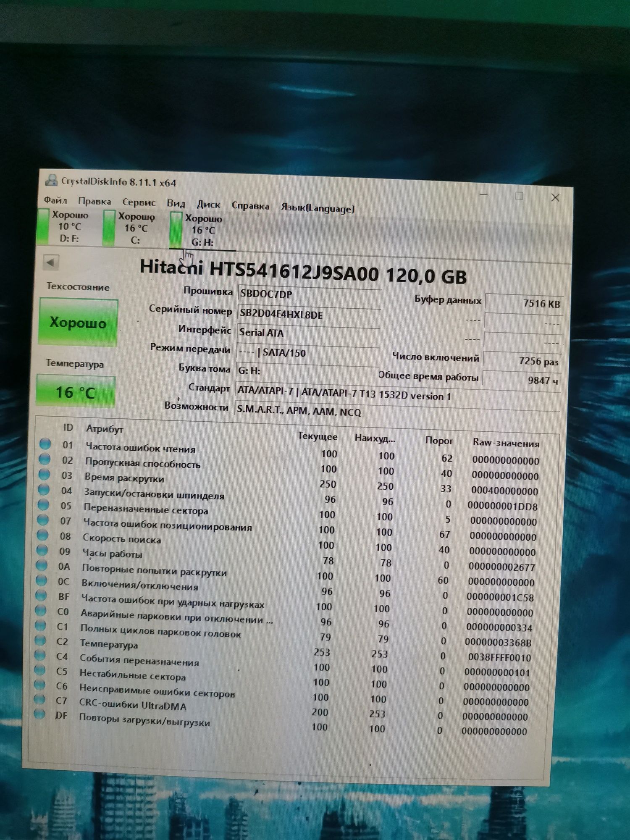Click status circle for 05 Переназначенные сектора
The height and width of the screenshot is (840, 630).
click(x=43, y=504)
